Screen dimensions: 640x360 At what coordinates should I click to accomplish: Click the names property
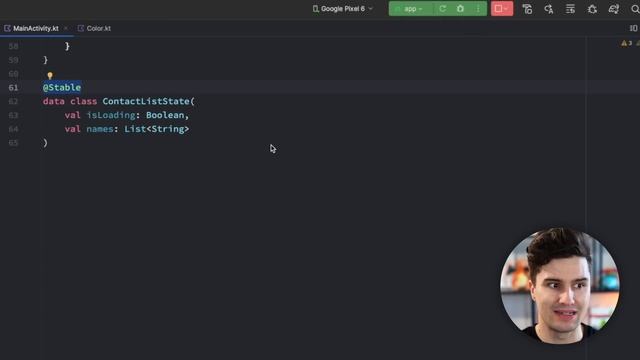pyautogui.click(x=100, y=129)
